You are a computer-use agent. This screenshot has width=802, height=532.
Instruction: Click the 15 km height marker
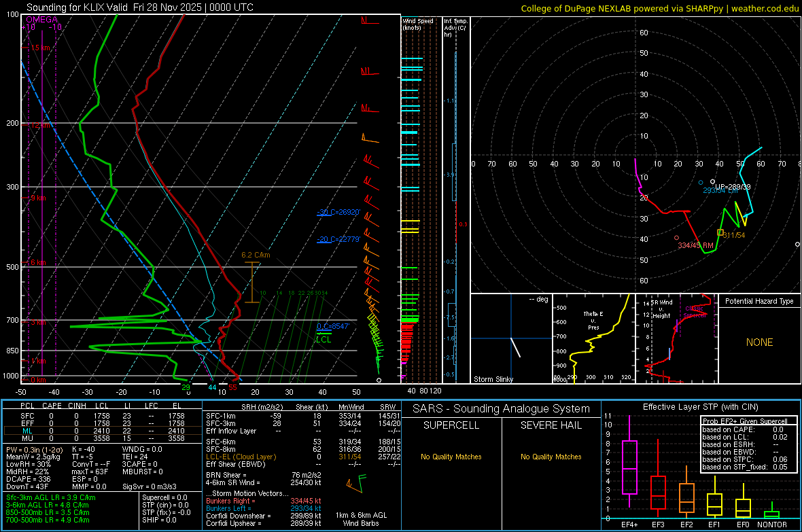pos(41,48)
